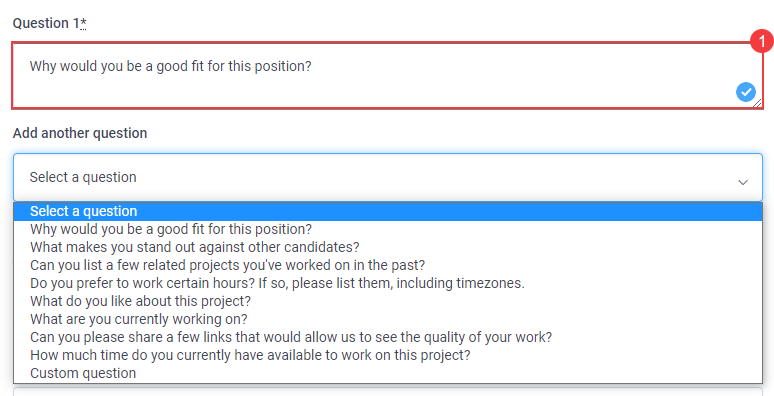This screenshot has width=774, height=396.
Task: Click the 'Question 1' field label
Action: click(x=46, y=23)
